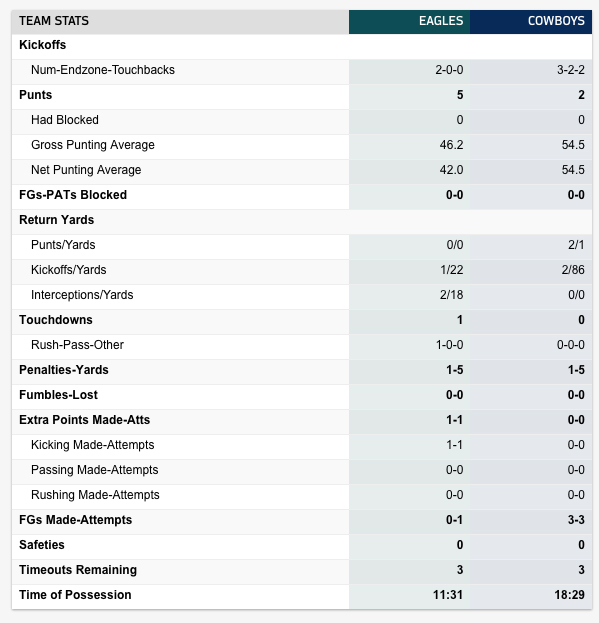Select the Touchdowns row label
The width and height of the screenshot is (599, 623).
[x=56, y=320]
